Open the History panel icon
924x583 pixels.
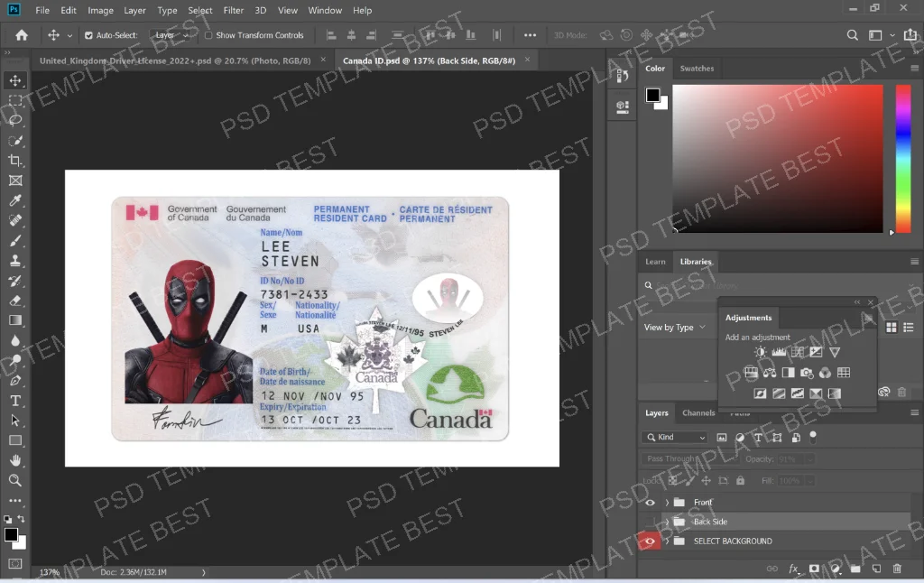tap(623, 76)
